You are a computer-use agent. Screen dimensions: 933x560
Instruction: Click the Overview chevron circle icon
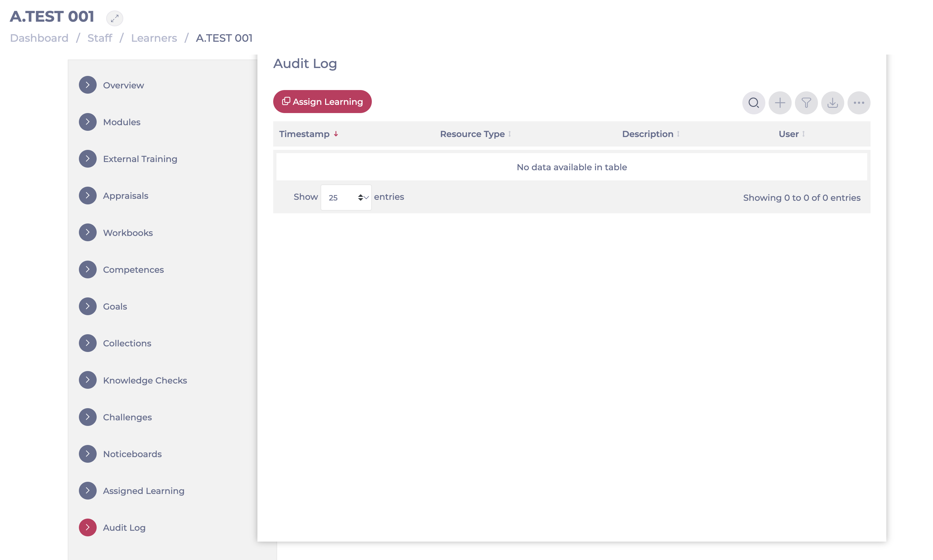(87, 85)
